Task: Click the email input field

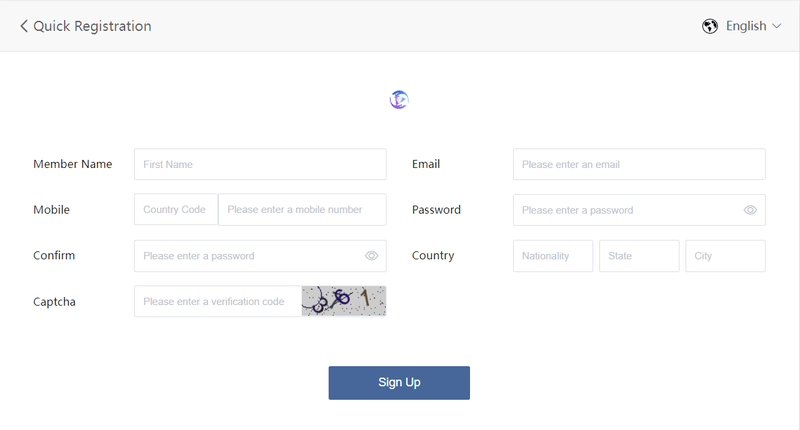Action: click(639, 164)
